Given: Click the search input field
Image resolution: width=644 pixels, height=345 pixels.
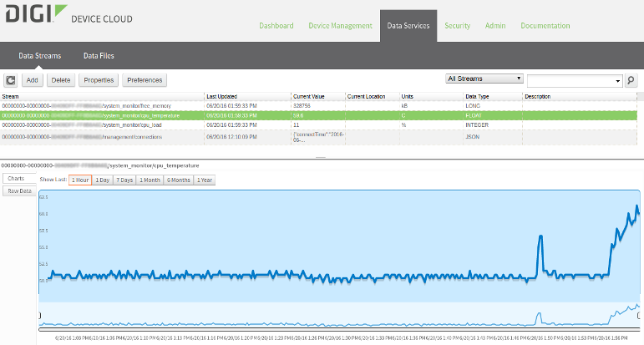Looking at the screenshot, I should pos(570,81).
